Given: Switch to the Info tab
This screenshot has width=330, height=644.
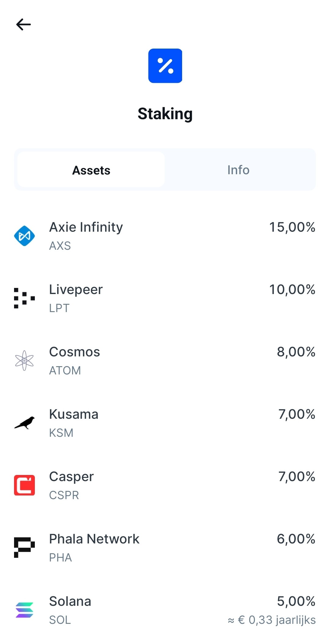Looking at the screenshot, I should [x=238, y=170].
